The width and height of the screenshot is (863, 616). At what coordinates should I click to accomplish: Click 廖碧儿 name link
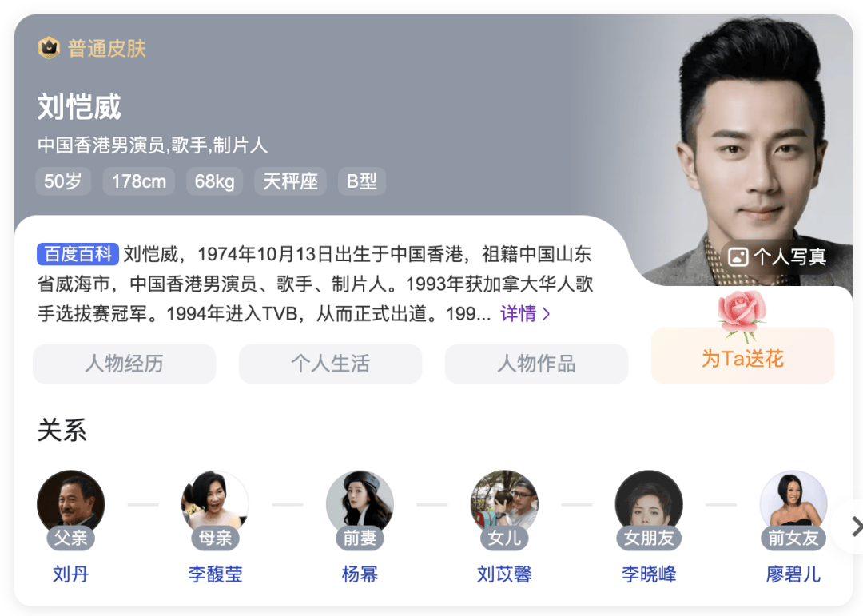click(x=793, y=574)
